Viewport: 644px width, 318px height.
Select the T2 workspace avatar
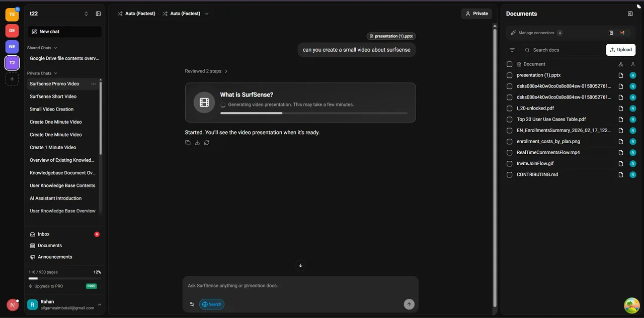[12, 63]
